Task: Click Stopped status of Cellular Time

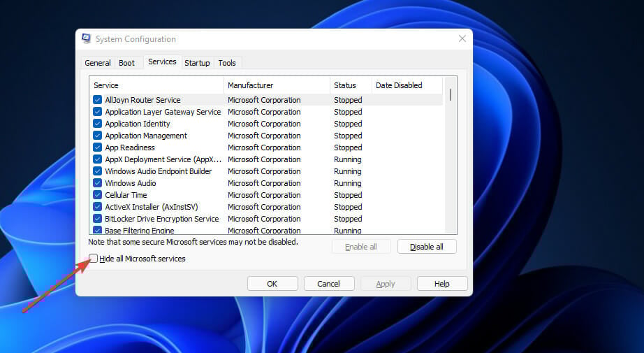Action: tap(348, 195)
